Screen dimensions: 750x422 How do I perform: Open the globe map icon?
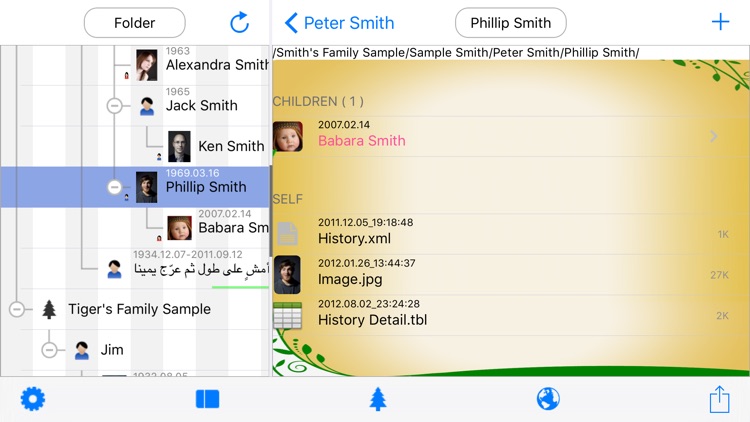click(548, 399)
